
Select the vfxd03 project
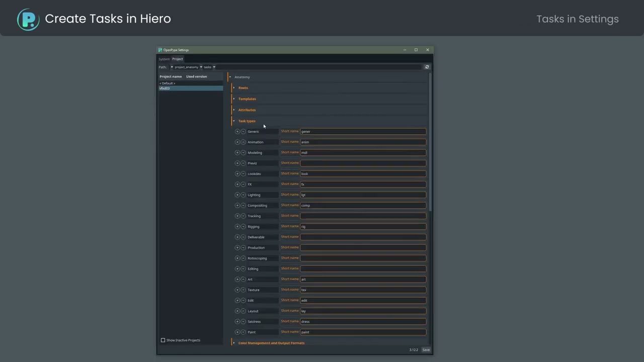click(190, 88)
